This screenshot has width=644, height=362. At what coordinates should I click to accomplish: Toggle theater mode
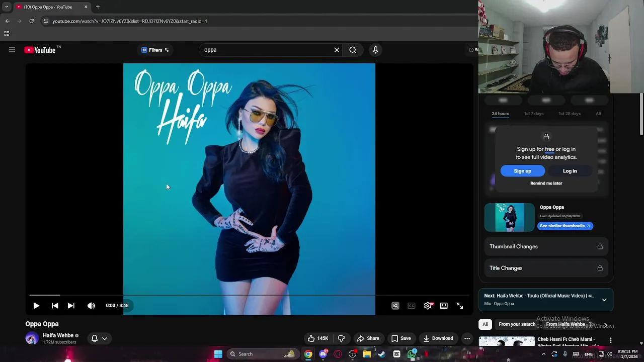444,306
